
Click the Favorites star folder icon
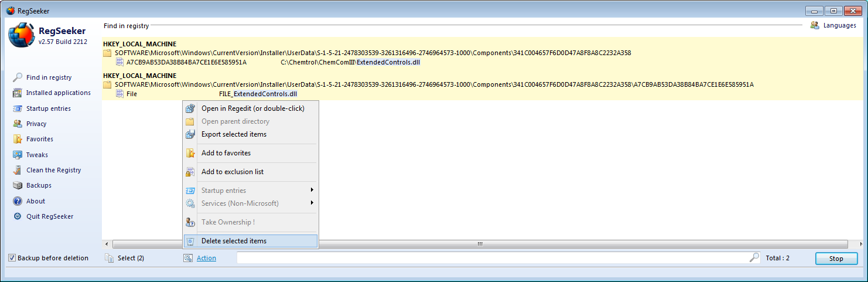click(18, 139)
